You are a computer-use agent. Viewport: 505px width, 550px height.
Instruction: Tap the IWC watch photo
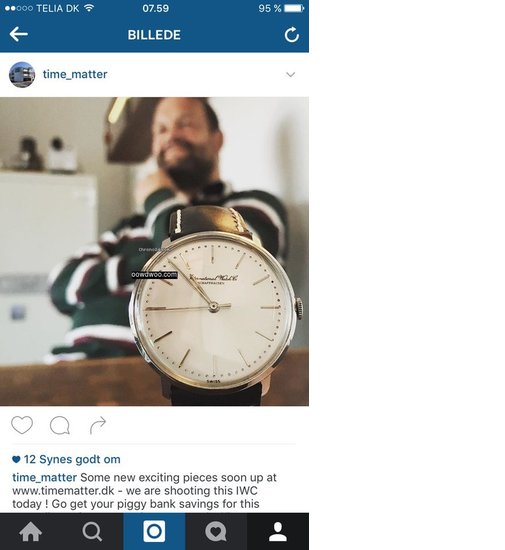click(154, 251)
